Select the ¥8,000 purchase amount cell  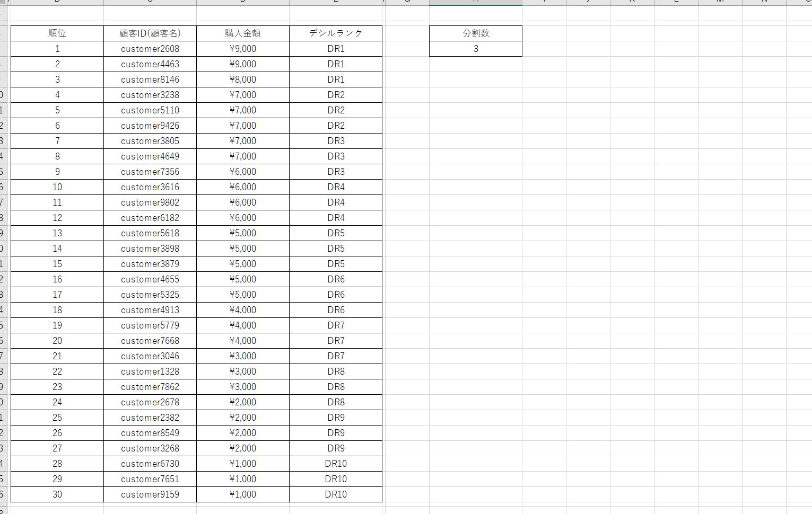(x=243, y=79)
